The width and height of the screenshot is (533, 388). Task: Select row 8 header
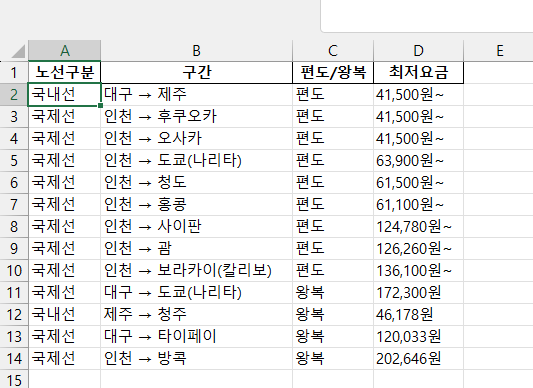[14, 226]
